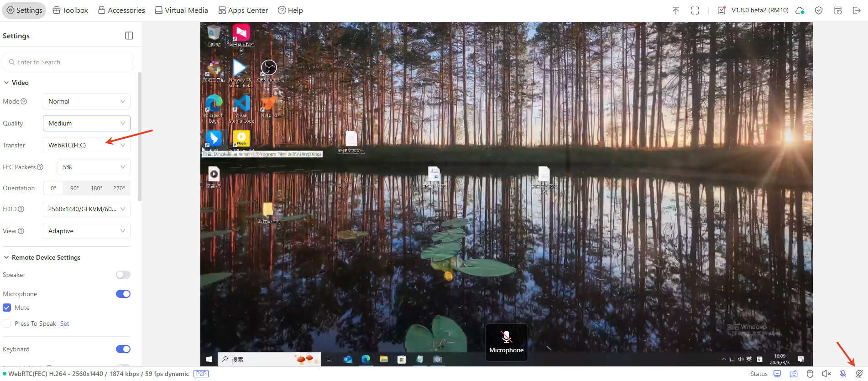Click the muted speaker status icon

[826, 374]
